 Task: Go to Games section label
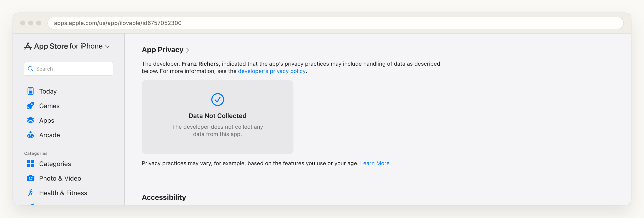click(x=49, y=106)
